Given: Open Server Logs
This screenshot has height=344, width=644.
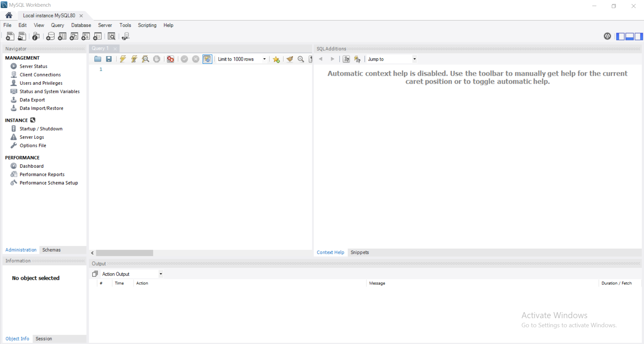Looking at the screenshot, I should pyautogui.click(x=32, y=137).
